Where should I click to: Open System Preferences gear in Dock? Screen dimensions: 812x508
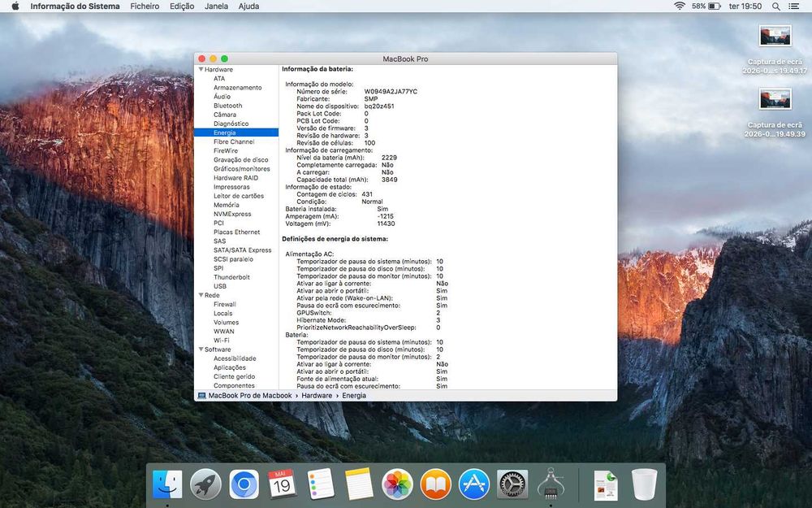(x=512, y=484)
